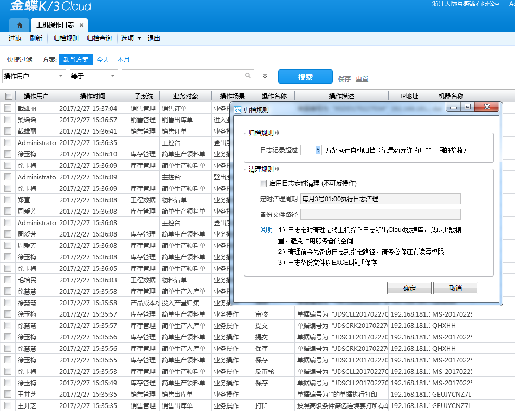Viewport: 515px width, 420px height.
Task: Close the 归档规则 dialog
Action: tap(487, 107)
